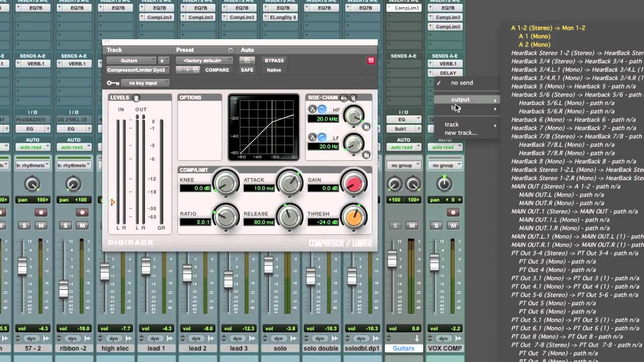Solo the 57 - 2 track
The width and height of the screenshot is (644, 362).
tap(24, 225)
